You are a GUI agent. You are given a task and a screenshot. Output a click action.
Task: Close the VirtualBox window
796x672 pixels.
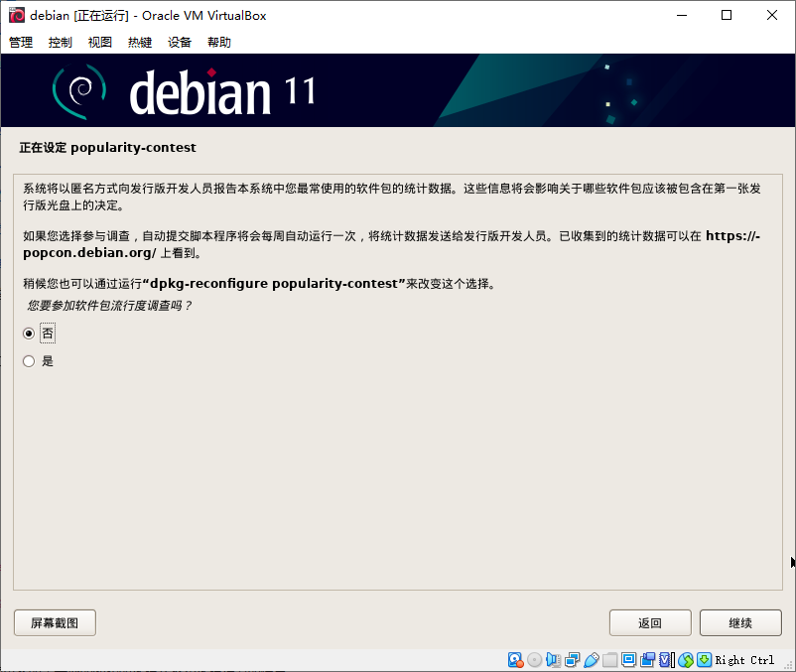[771, 15]
